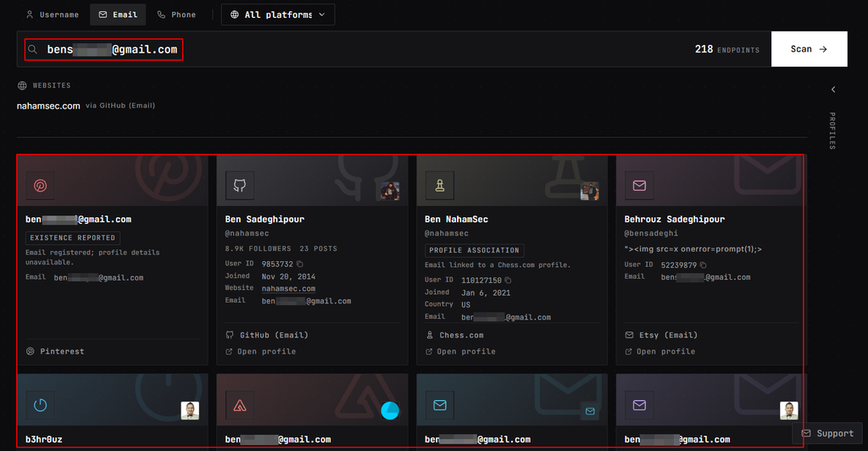
Task: Click Joined Nov 20, 2014 value
Action: click(x=288, y=276)
